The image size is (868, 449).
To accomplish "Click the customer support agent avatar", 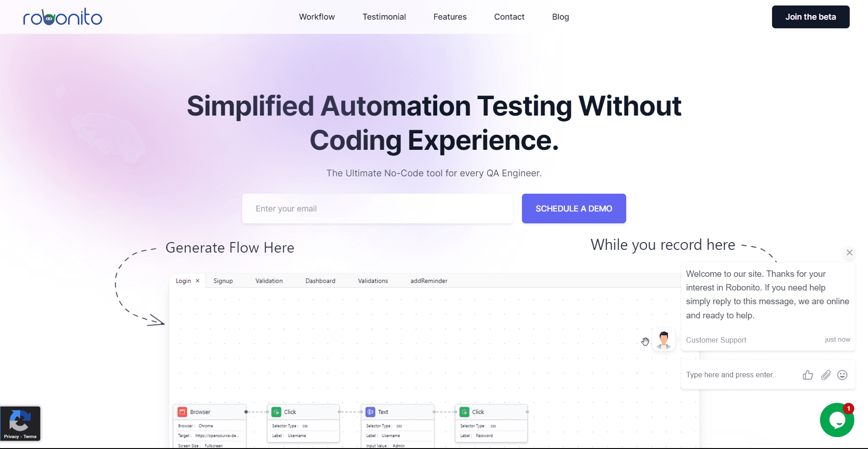I will [664, 340].
